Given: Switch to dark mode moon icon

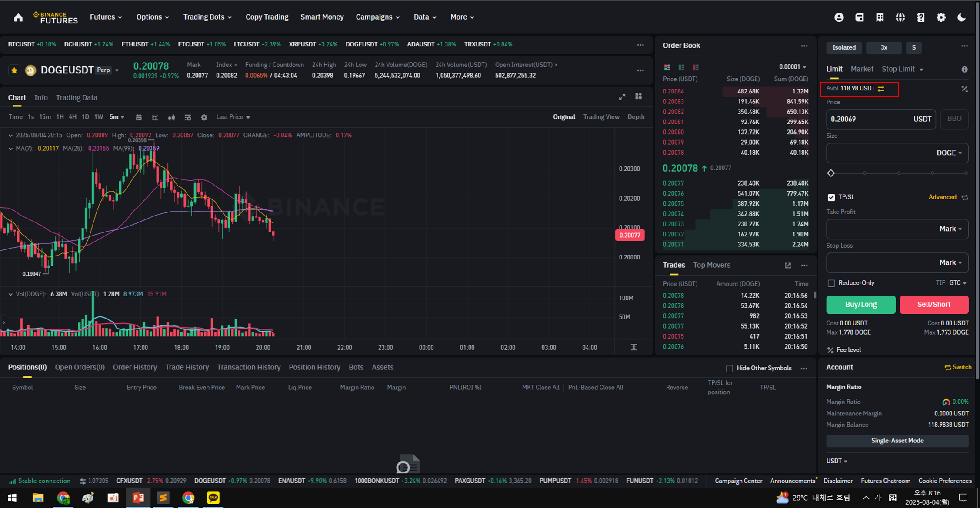Looking at the screenshot, I should (x=961, y=17).
